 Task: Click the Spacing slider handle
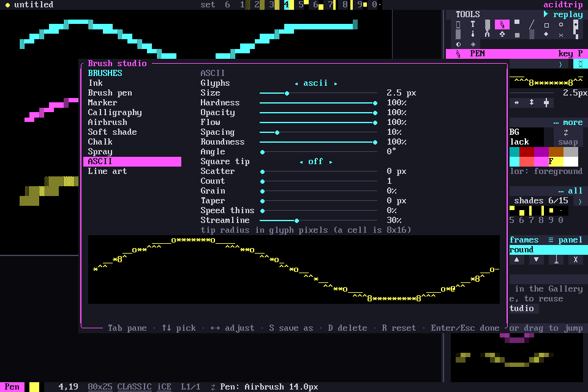[277, 132]
